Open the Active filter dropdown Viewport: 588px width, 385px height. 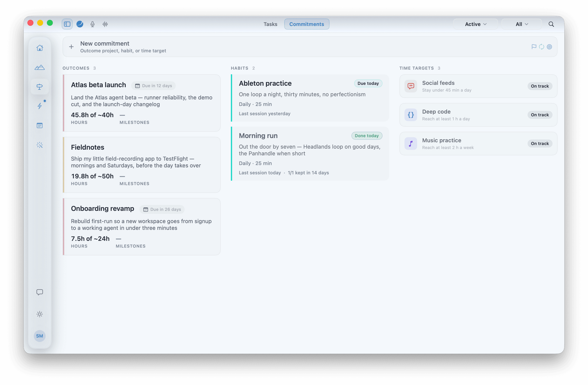click(476, 24)
